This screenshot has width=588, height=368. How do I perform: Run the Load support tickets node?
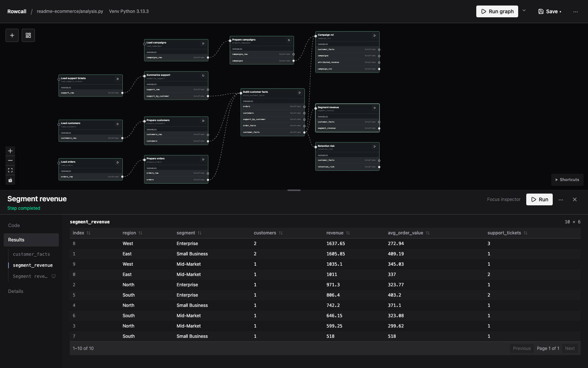pyautogui.click(x=118, y=79)
